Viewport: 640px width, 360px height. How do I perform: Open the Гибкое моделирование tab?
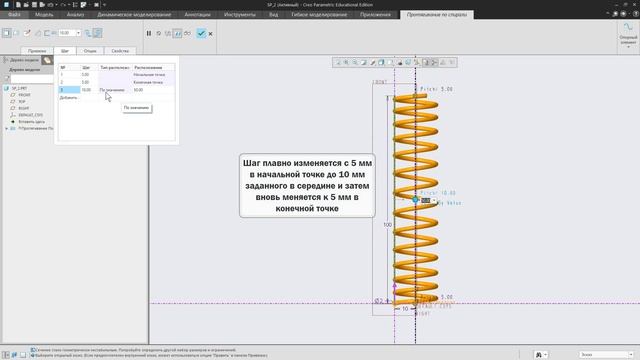coord(319,15)
